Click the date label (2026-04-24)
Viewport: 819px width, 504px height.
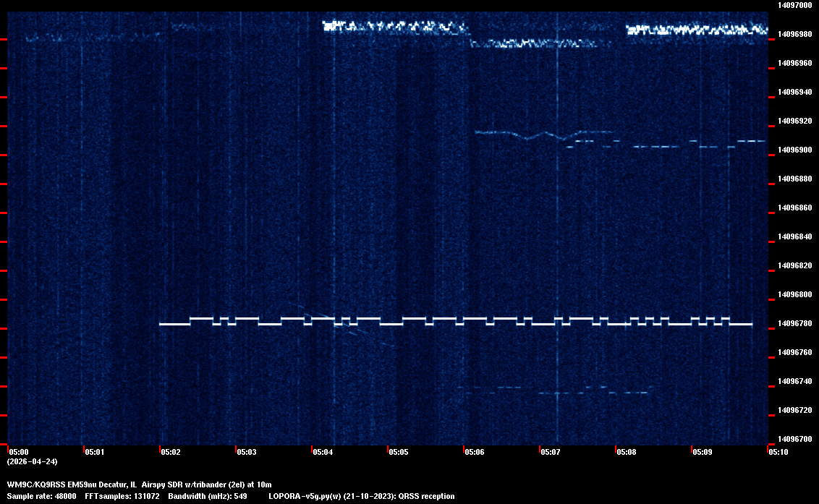(32, 461)
